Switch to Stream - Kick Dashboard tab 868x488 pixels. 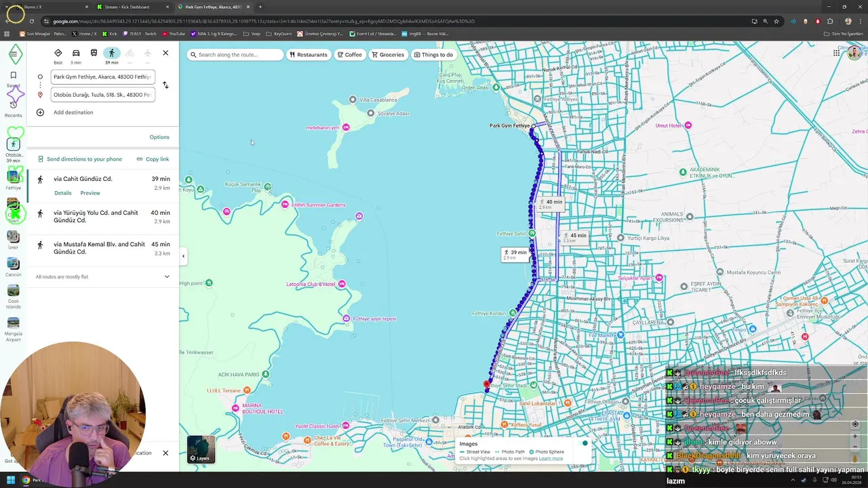tap(132, 7)
